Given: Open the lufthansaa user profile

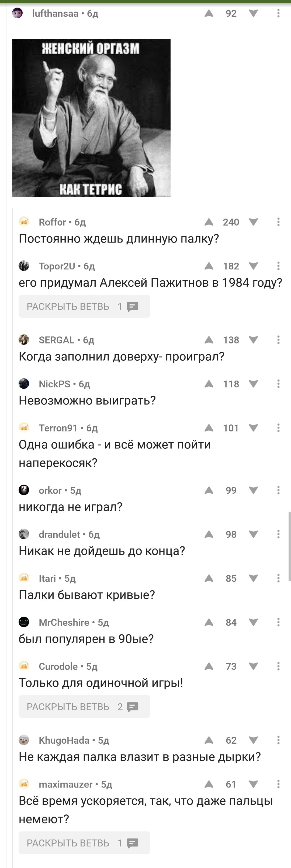Looking at the screenshot, I should point(55,13).
